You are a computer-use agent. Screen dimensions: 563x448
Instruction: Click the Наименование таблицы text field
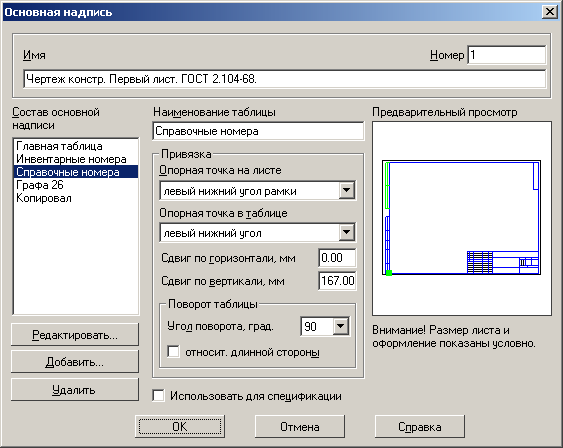258,131
